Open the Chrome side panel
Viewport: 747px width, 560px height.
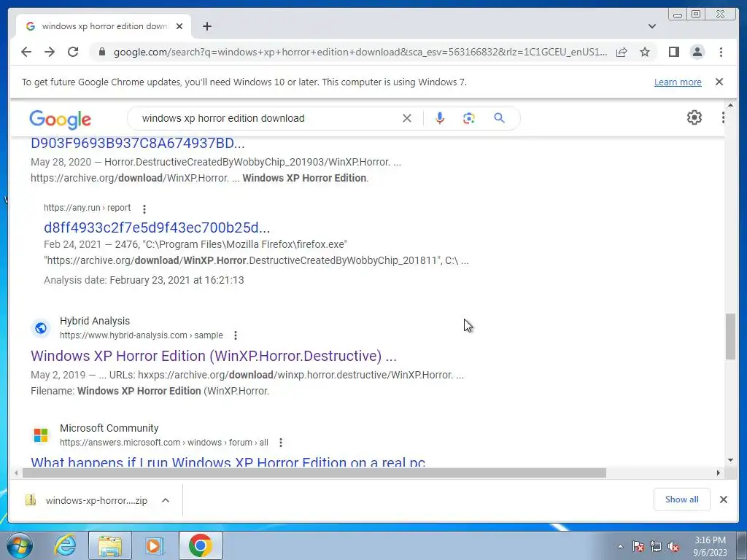coord(673,52)
